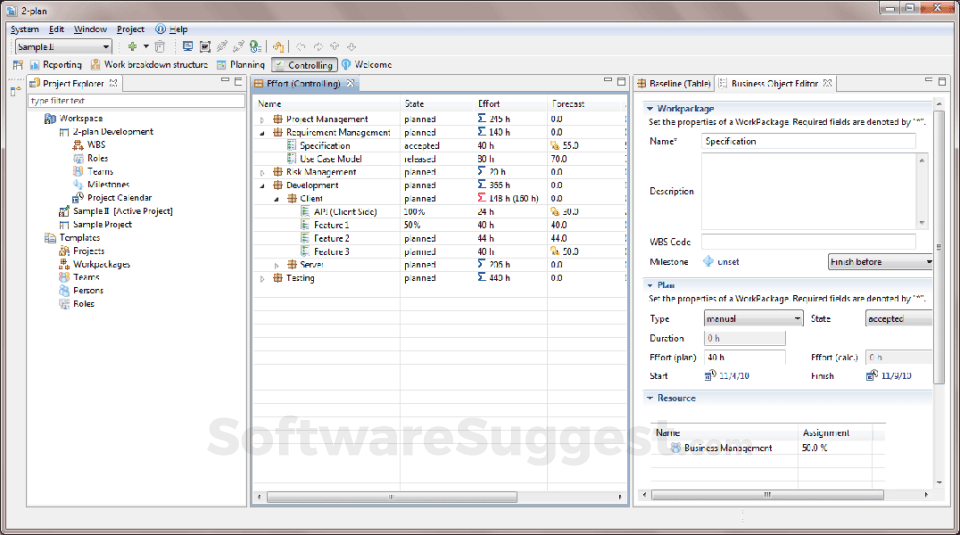Expand the Project Management row

tap(262, 119)
